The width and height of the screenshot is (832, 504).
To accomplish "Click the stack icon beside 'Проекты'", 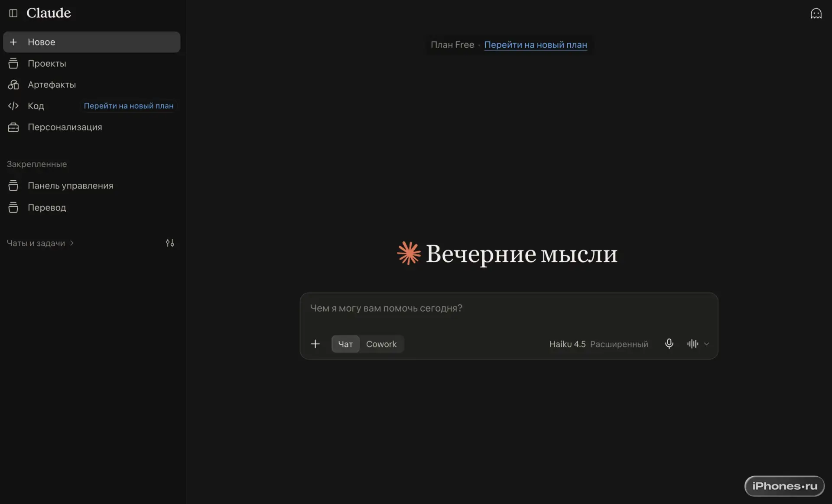I will point(13,63).
